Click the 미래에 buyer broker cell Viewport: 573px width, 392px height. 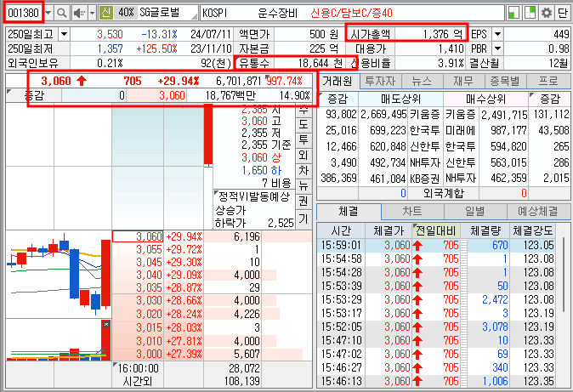[x=461, y=131]
